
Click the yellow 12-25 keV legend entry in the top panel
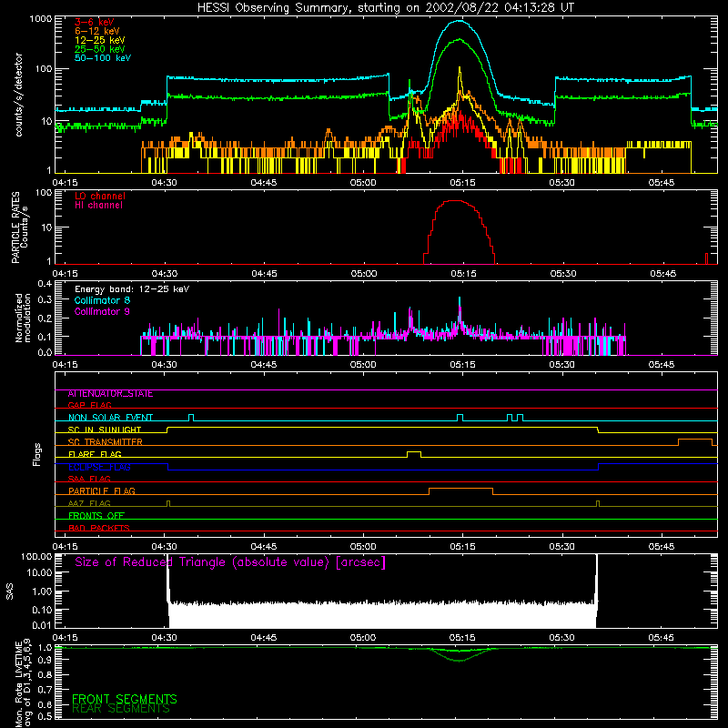coord(99,40)
